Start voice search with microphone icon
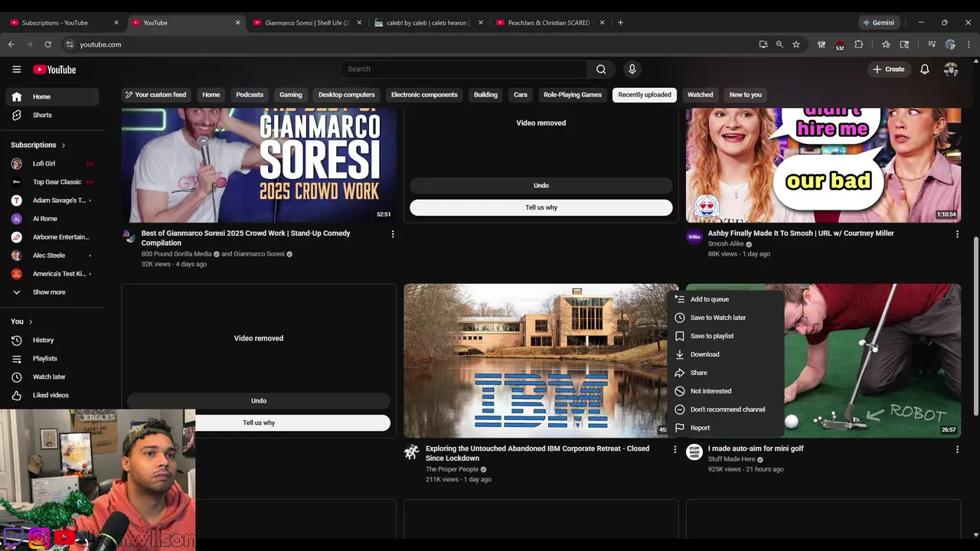 632,70
